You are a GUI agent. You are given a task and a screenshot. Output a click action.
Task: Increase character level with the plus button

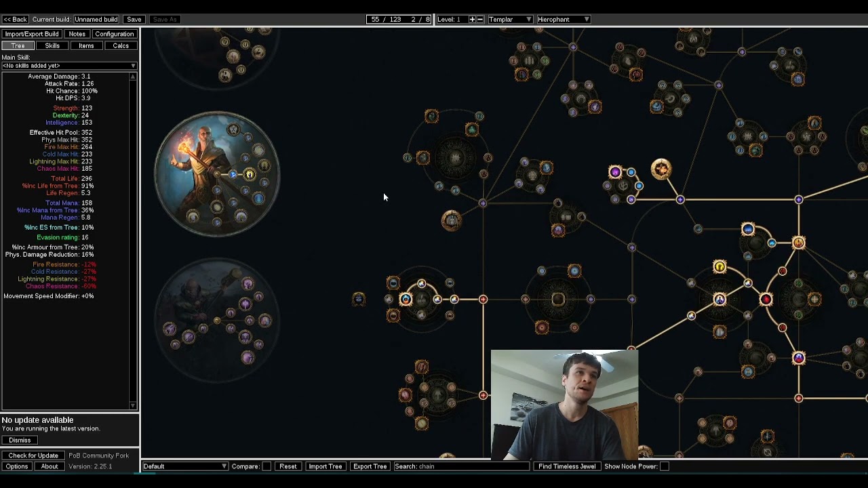coord(472,19)
